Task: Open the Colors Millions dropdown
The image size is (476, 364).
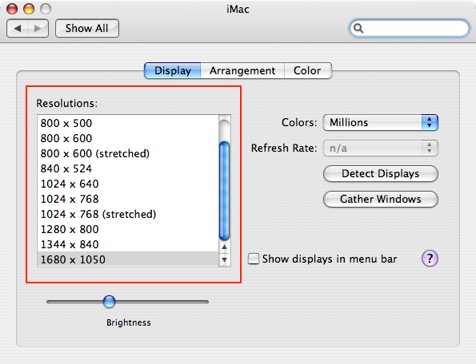Action: [380, 123]
